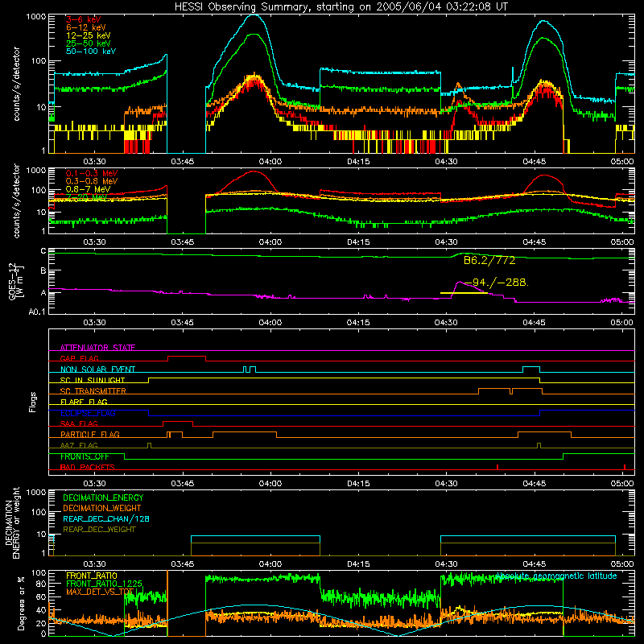Click the raised SAA_FLAG pulse segment
Screen dimensions: 644x644
coord(178,424)
